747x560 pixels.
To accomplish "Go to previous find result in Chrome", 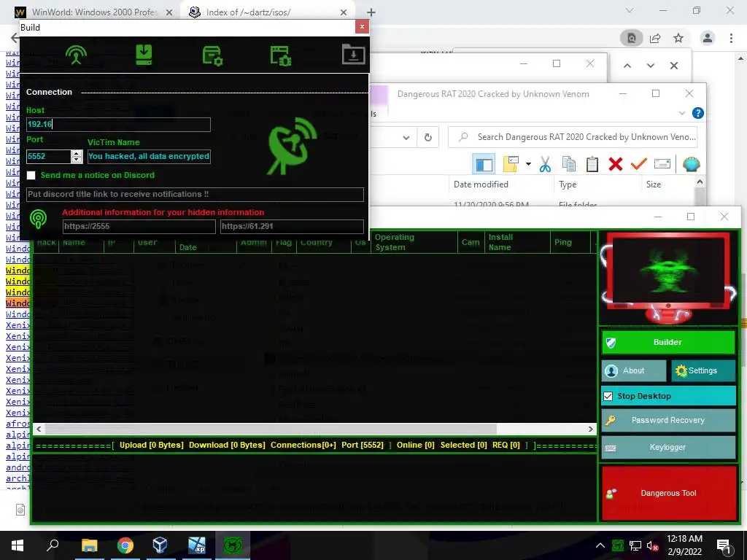I will [627, 66].
